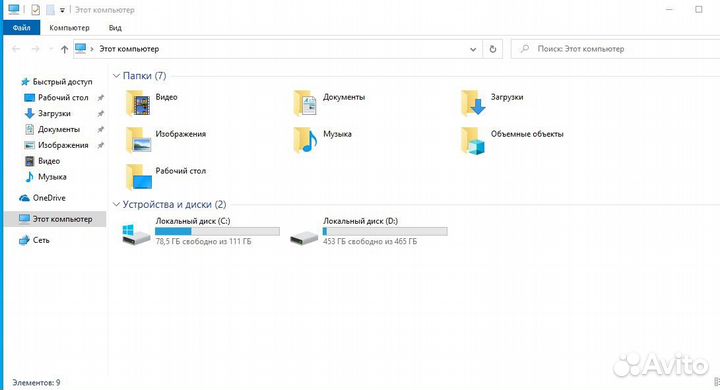The image size is (720, 390).
Task: Minimize the Explorer window
Action: click(670, 9)
